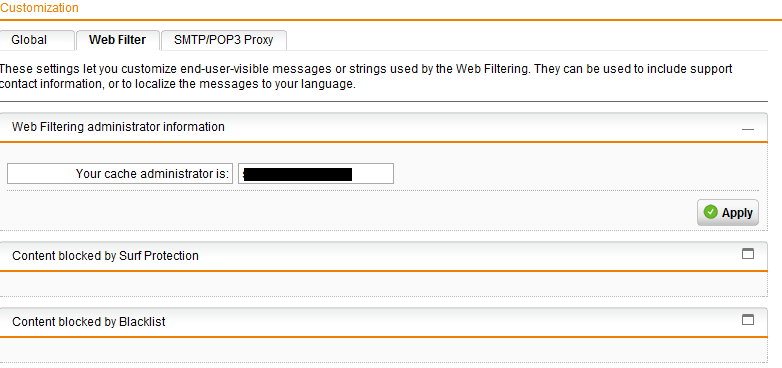Image resolution: width=782 pixels, height=368 pixels.
Task: Click the Web Filtering settings description paragraph
Action: (x=366, y=76)
